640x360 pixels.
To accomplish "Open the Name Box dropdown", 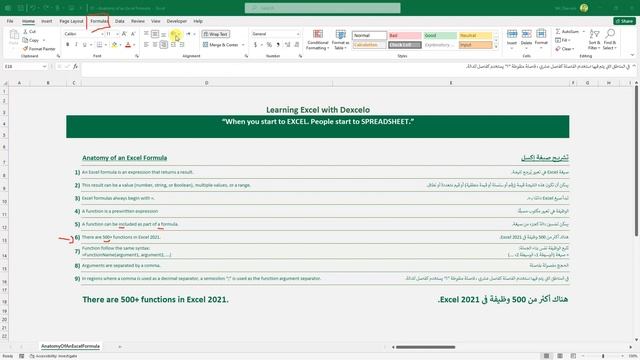I will (x=44, y=67).
